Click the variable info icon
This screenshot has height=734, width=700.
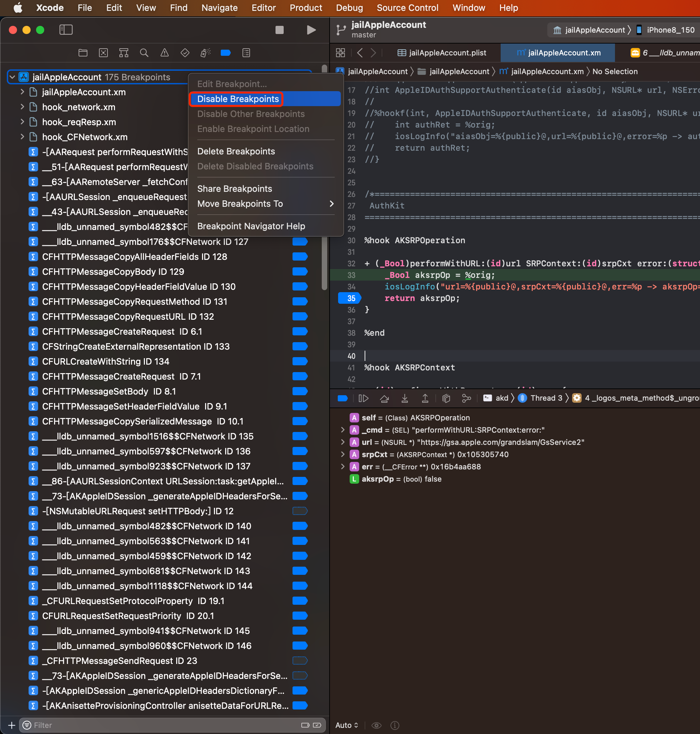[x=395, y=725]
